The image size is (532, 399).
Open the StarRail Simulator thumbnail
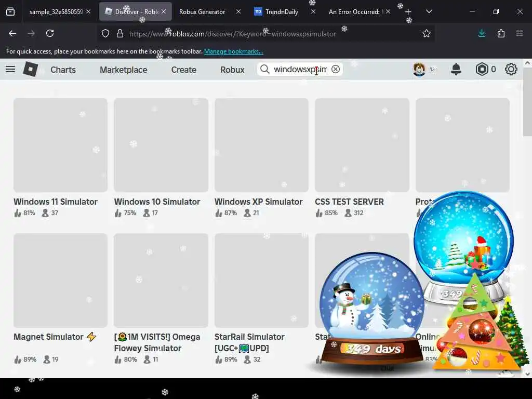coord(262,280)
